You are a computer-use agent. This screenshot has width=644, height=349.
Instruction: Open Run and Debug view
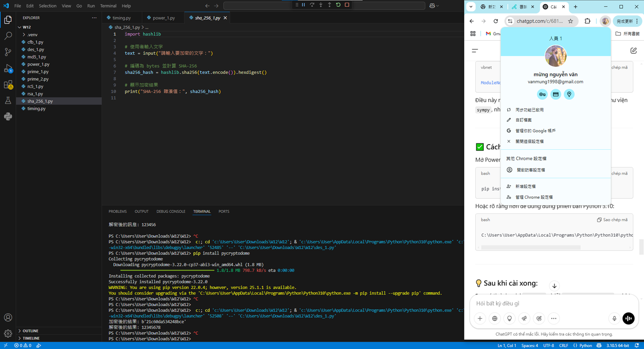[x=8, y=69]
